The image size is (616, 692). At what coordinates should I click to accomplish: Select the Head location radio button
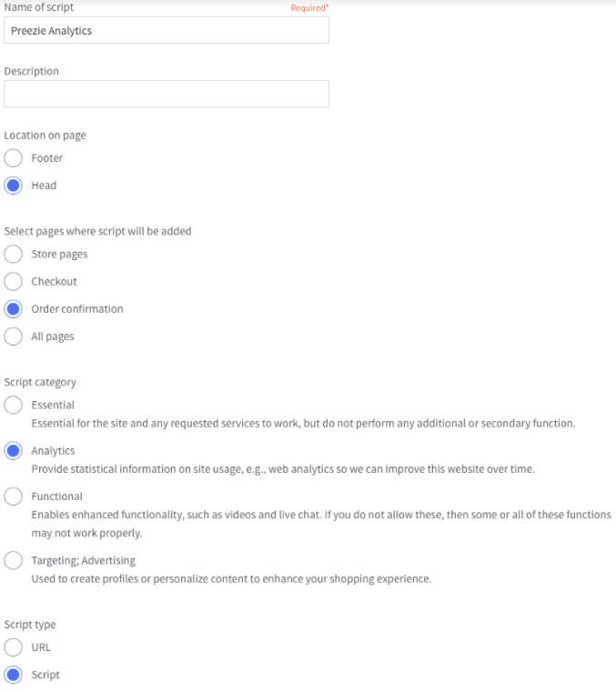pyautogui.click(x=14, y=186)
